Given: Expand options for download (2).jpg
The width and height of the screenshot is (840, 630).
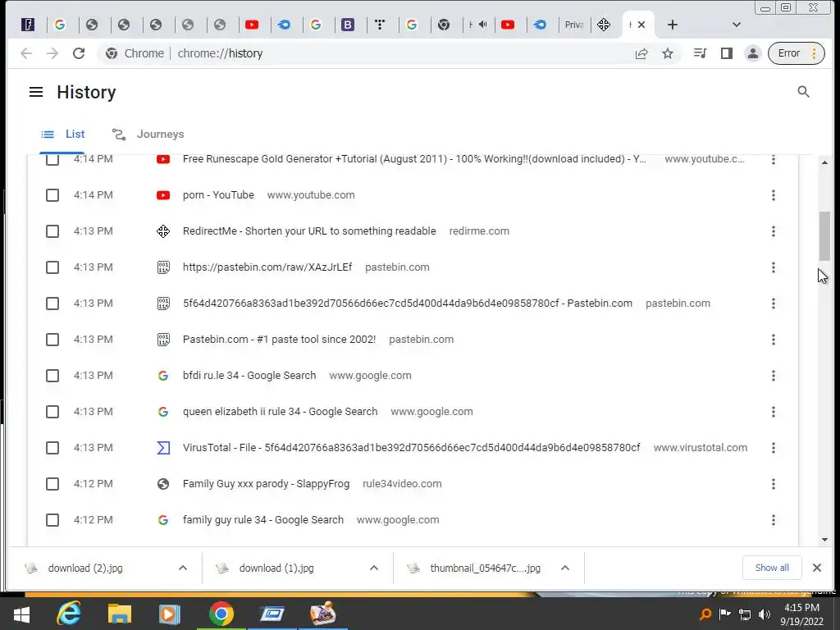Looking at the screenshot, I should click(x=183, y=568).
